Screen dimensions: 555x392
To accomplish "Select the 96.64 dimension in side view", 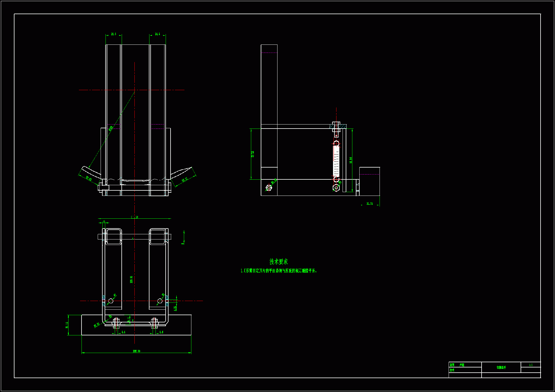I will 351,160.
